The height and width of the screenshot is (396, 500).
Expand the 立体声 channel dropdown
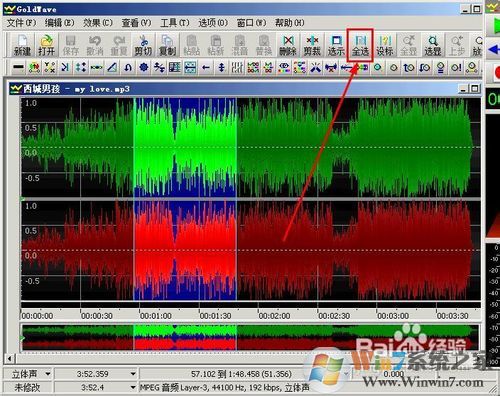(x=48, y=374)
